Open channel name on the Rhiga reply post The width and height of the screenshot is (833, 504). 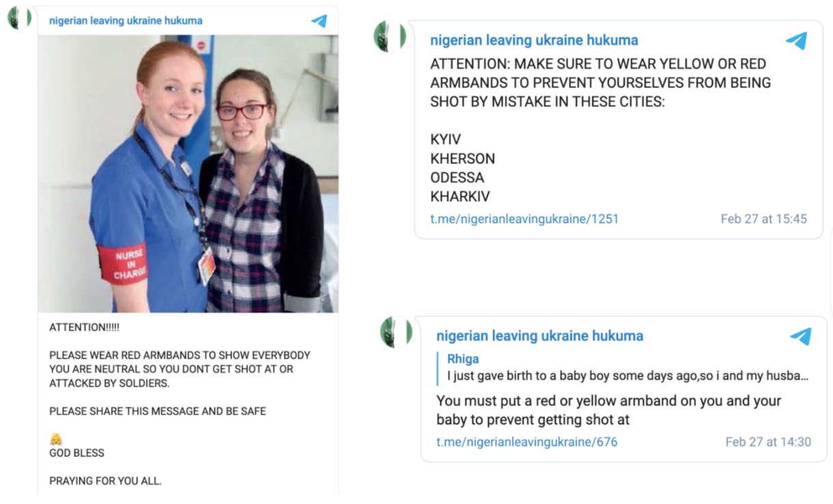point(539,336)
